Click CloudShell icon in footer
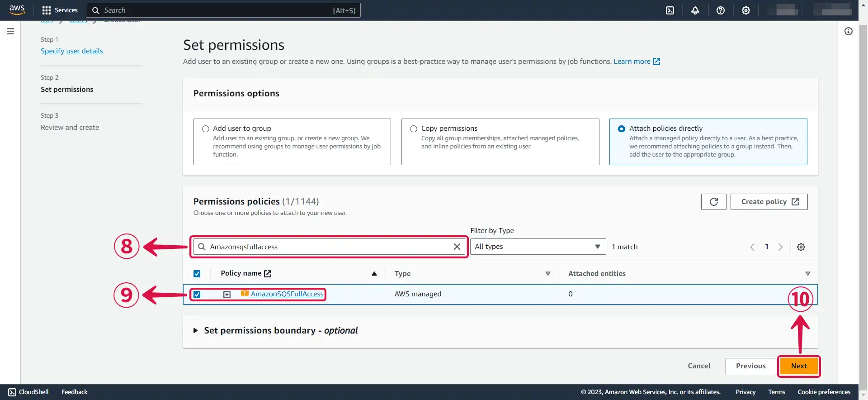 (x=12, y=392)
